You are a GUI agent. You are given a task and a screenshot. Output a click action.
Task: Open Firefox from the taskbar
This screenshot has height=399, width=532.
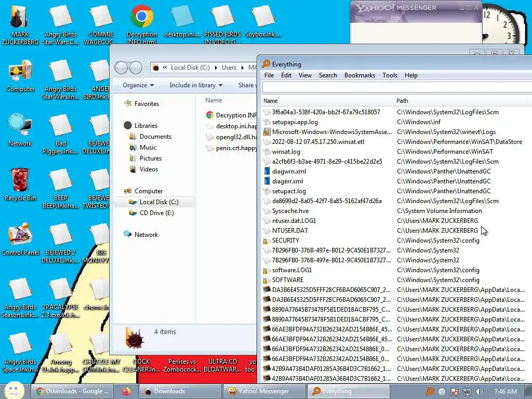[x=127, y=391]
